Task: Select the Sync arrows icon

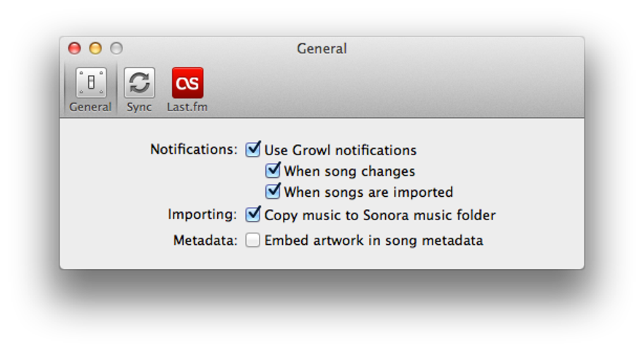Action: coord(139,83)
